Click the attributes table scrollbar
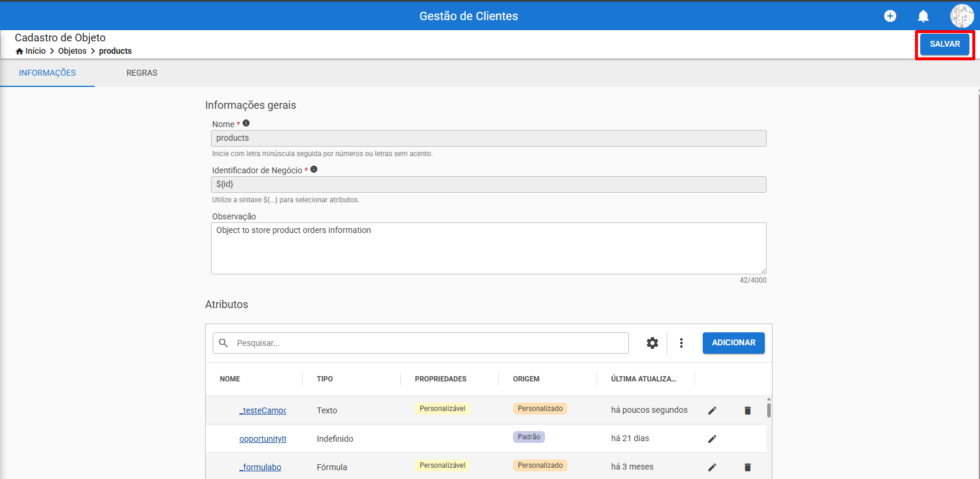This screenshot has width=980, height=479. coord(768,410)
